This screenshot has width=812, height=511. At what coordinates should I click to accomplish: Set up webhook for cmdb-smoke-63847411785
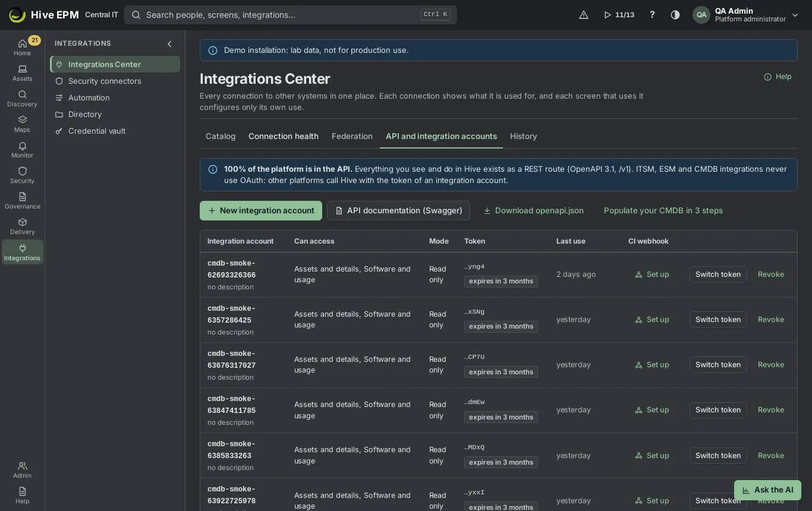[652, 410]
